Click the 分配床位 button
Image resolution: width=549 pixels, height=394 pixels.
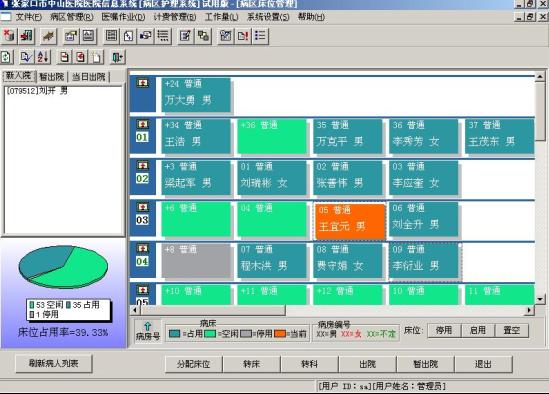pyautogui.click(x=194, y=364)
